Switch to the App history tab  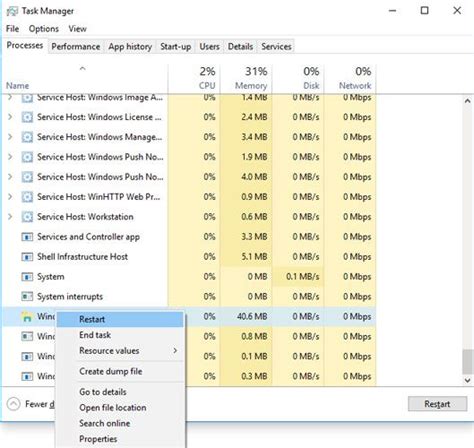point(130,46)
